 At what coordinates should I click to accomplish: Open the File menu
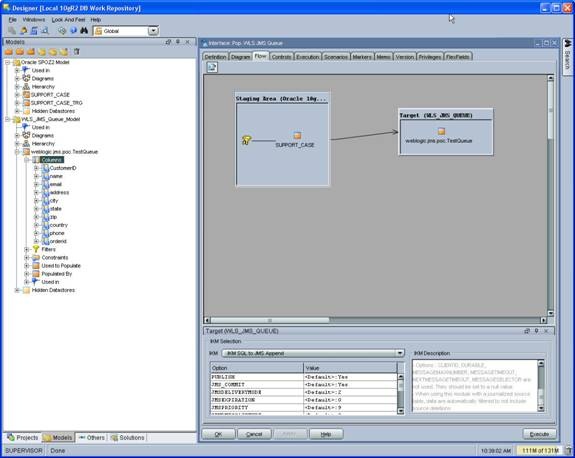(13, 20)
